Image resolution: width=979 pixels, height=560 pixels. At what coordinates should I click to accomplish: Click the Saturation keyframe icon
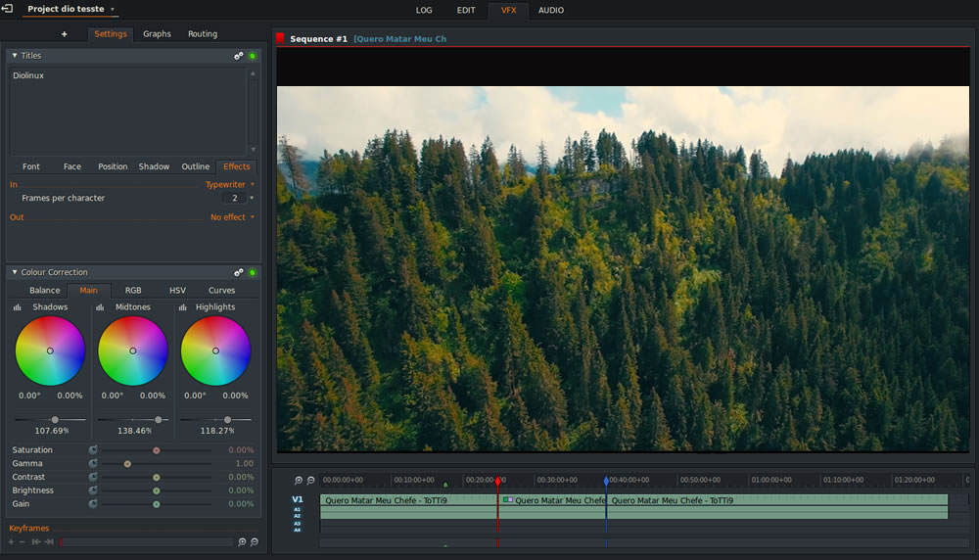(x=93, y=450)
